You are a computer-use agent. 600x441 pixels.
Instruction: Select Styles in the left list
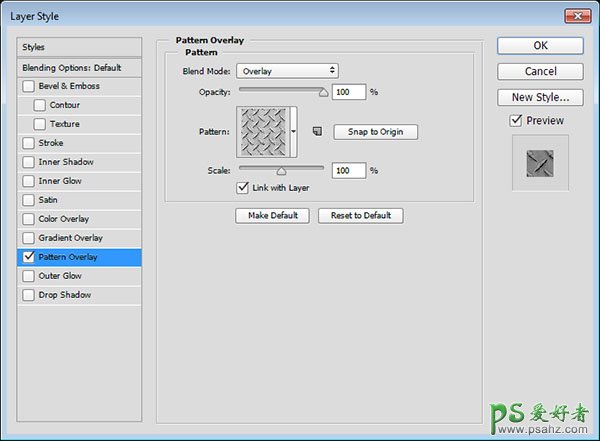point(80,47)
